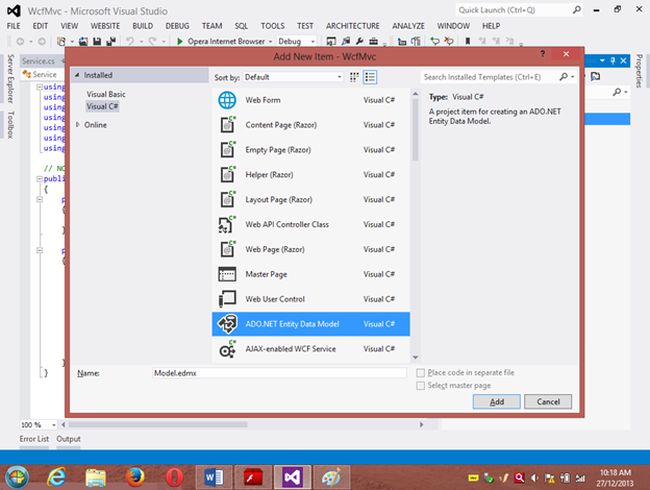Viewport: 650px width, 490px height.
Task: Click the template list vertical scrollbar thumb
Action: [415, 129]
